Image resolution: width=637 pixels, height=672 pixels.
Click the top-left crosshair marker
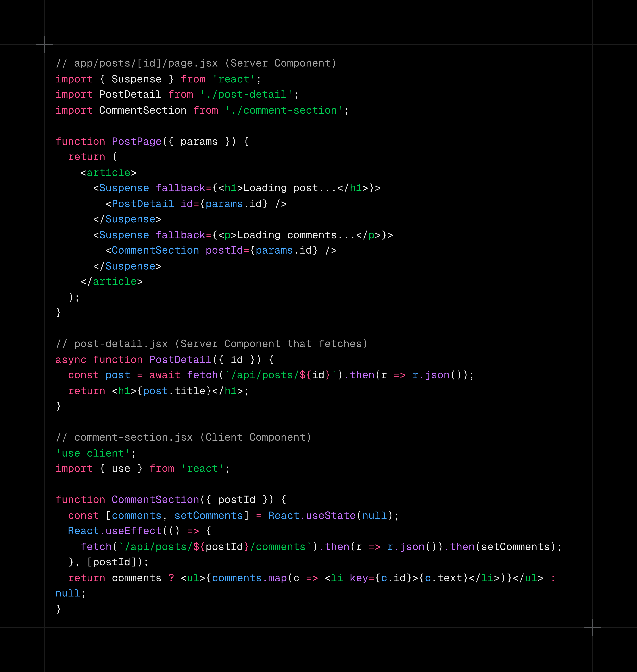pos(44,45)
